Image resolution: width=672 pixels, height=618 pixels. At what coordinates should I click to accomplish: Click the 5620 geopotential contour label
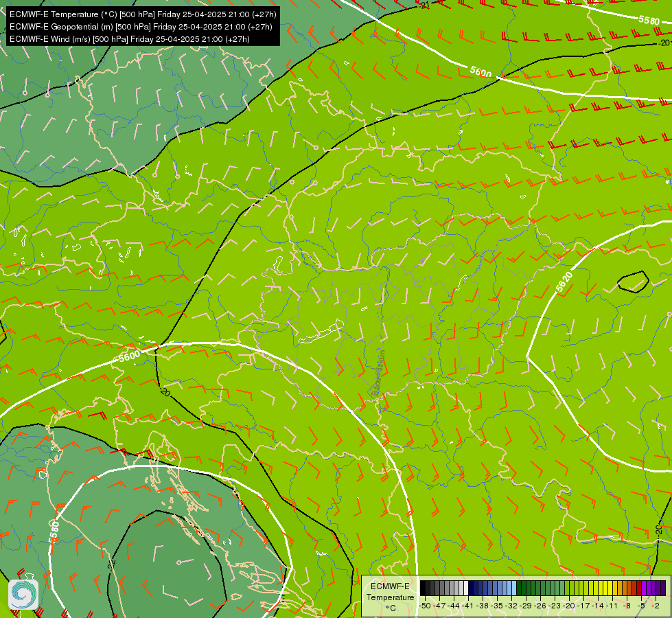[x=564, y=282]
